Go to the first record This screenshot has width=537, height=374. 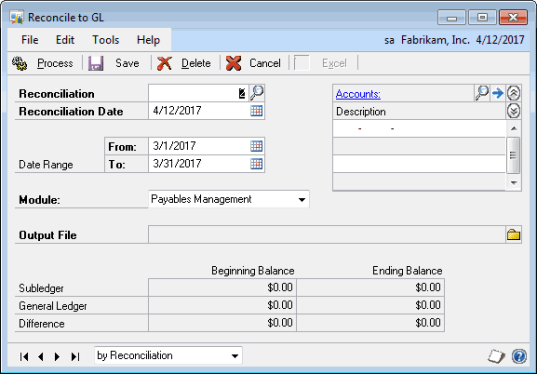click(24, 357)
